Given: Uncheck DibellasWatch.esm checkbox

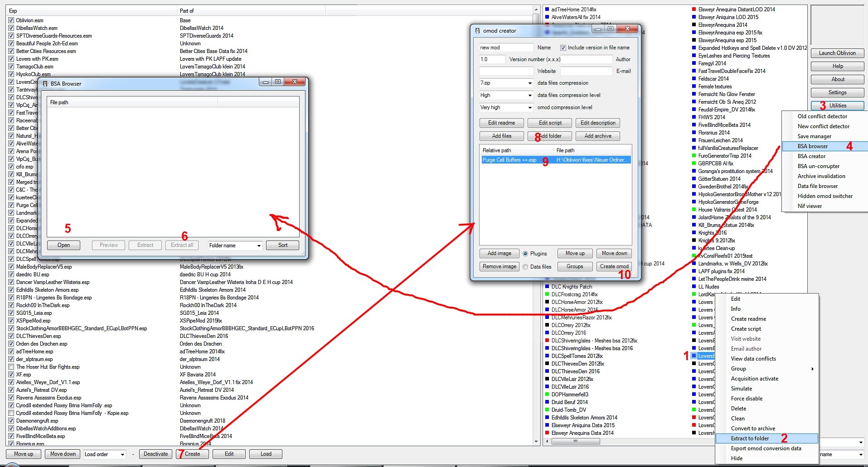Looking at the screenshot, I should (x=11, y=28).
